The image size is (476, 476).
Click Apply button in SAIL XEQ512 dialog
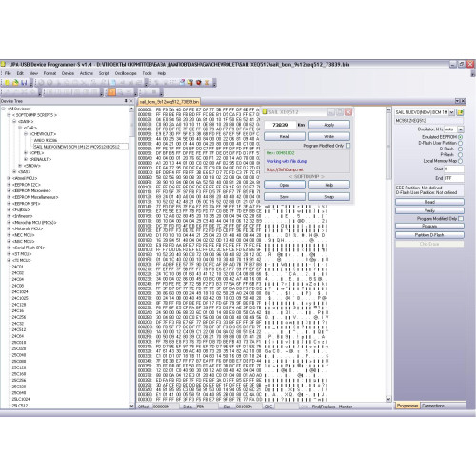(x=329, y=125)
